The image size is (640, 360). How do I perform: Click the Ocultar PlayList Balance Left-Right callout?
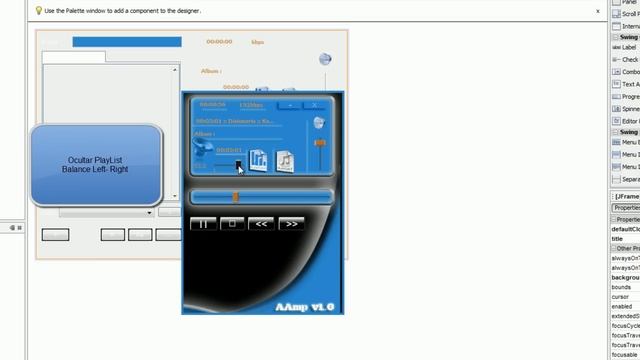pyautogui.click(x=96, y=164)
